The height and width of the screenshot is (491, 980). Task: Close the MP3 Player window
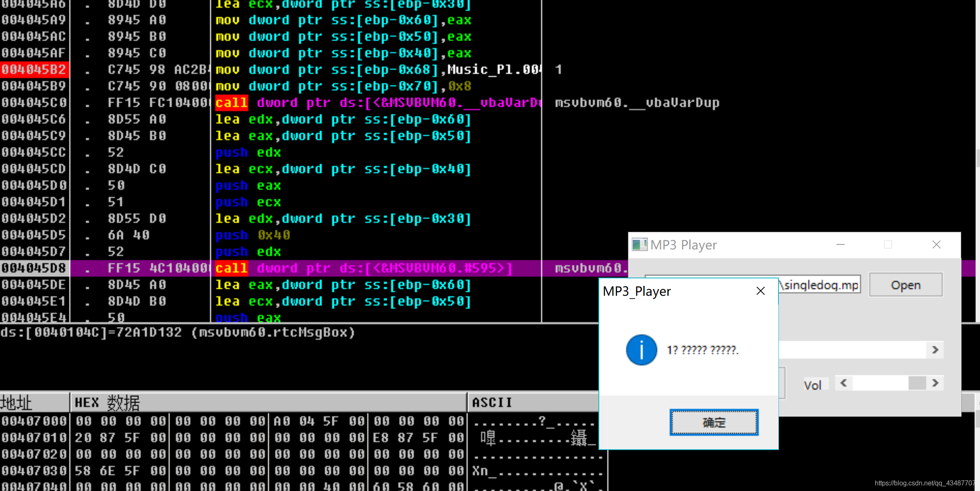coord(936,244)
